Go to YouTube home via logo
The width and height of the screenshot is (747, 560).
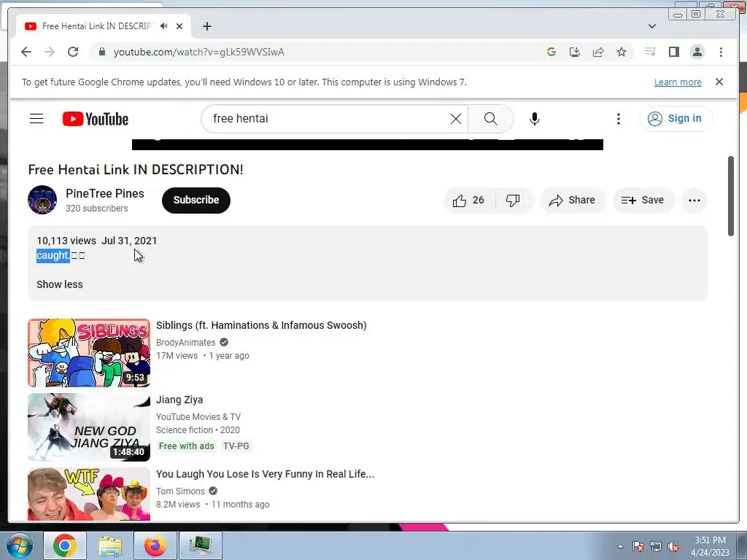click(96, 119)
